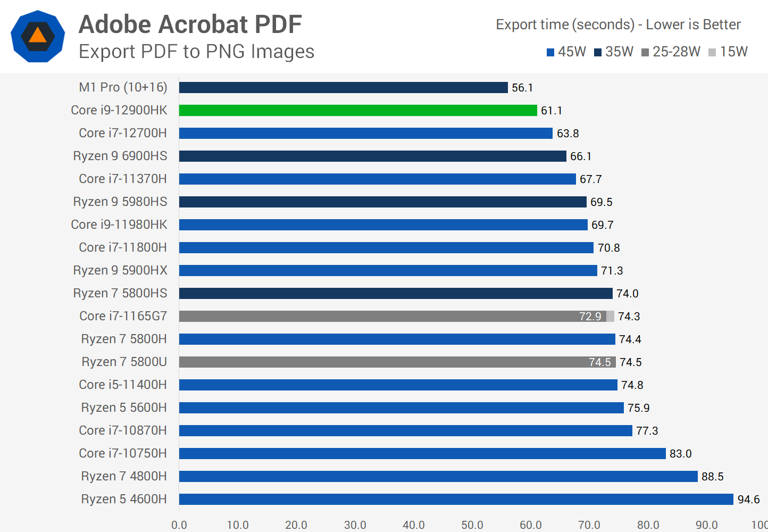Click the M1 Pro (10+16) bar

point(343,87)
